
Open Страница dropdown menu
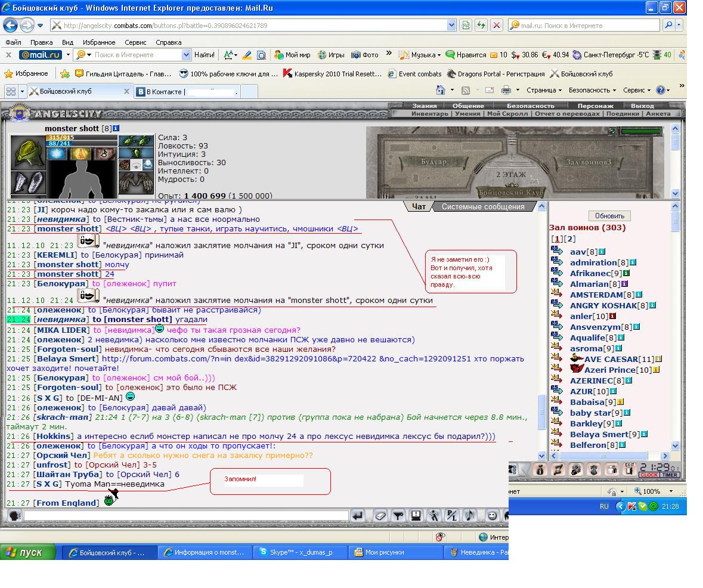click(x=544, y=90)
